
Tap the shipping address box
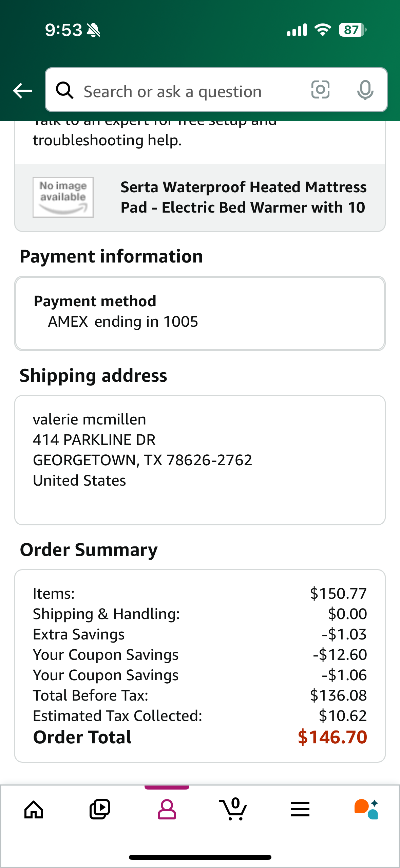click(x=200, y=460)
